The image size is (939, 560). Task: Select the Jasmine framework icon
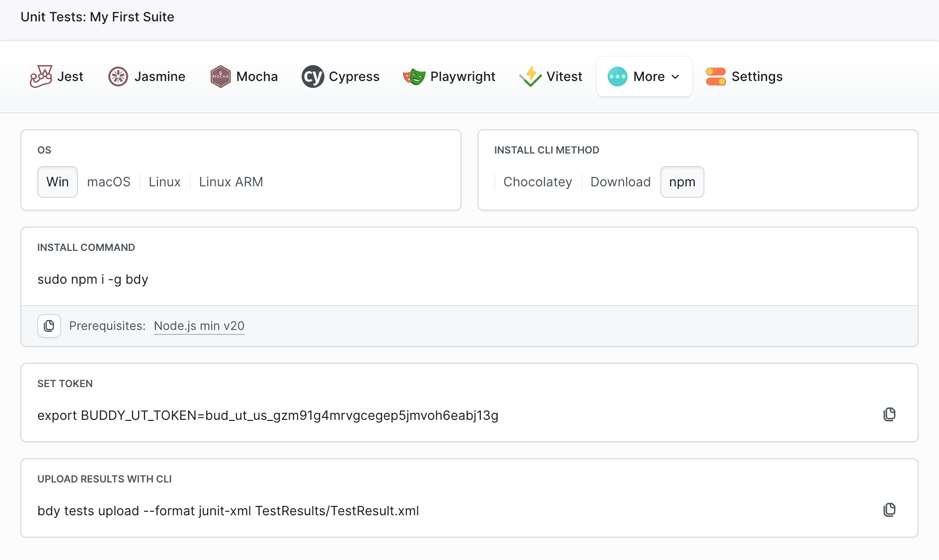[x=119, y=76]
